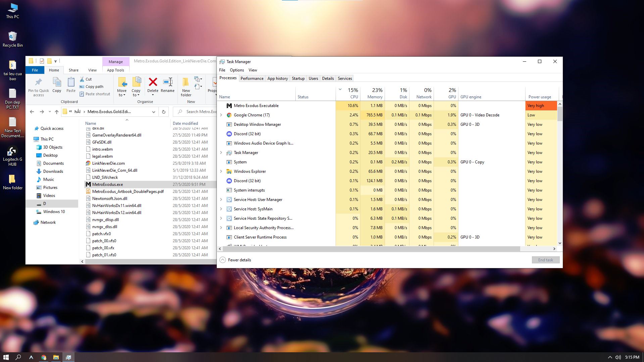Viewport: 644px width, 362px height.
Task: Click the Up directory arrow in Explorer
Action: pos(56,112)
